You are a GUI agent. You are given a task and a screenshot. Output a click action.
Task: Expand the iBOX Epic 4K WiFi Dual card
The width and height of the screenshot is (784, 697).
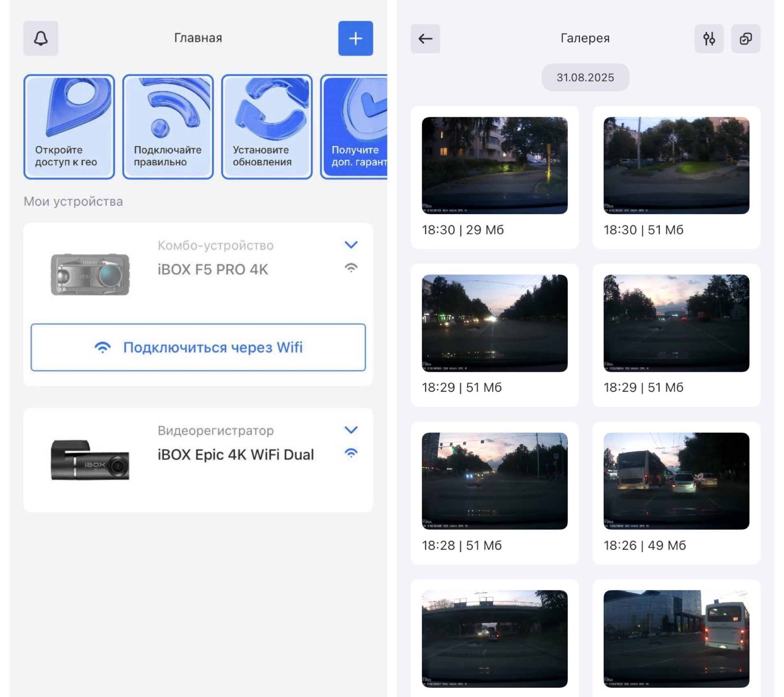click(351, 430)
